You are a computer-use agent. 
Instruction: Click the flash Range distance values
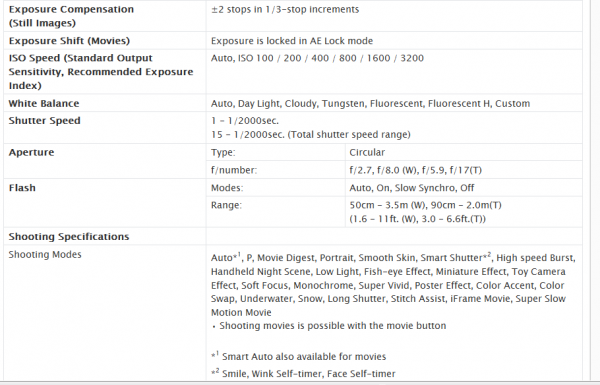click(x=425, y=212)
